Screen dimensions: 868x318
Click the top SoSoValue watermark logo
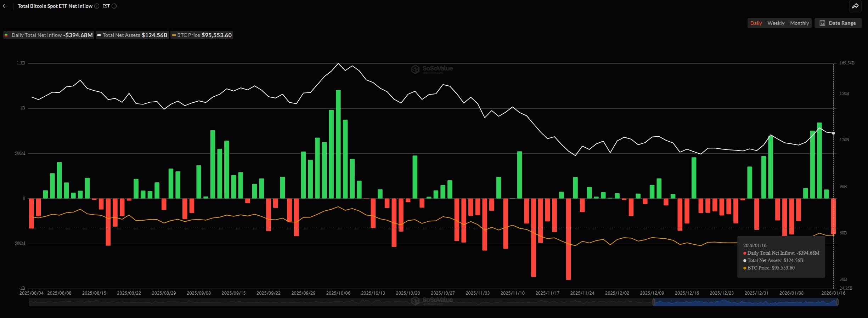pyautogui.click(x=432, y=69)
